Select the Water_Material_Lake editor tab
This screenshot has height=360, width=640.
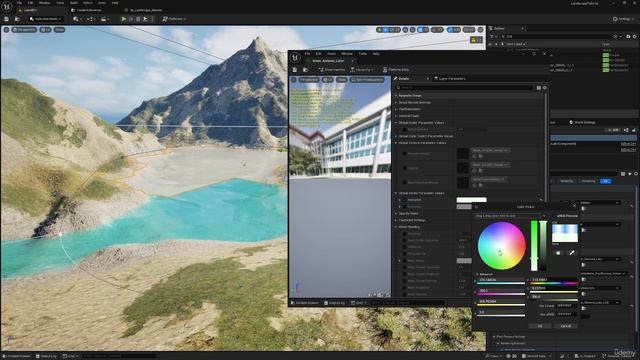click(x=329, y=61)
